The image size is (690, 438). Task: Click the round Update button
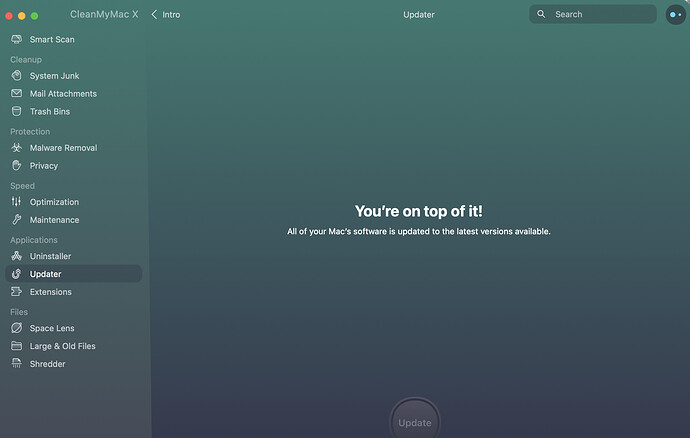tap(415, 418)
